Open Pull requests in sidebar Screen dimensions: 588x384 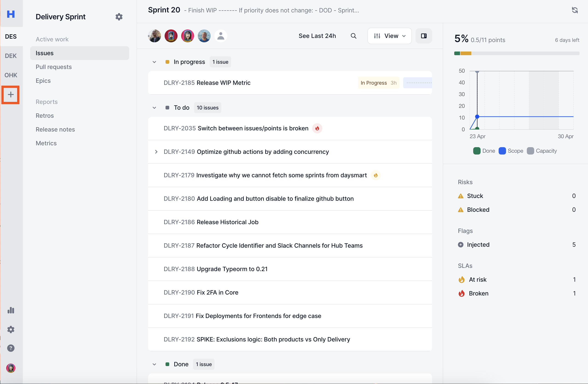[x=54, y=67]
